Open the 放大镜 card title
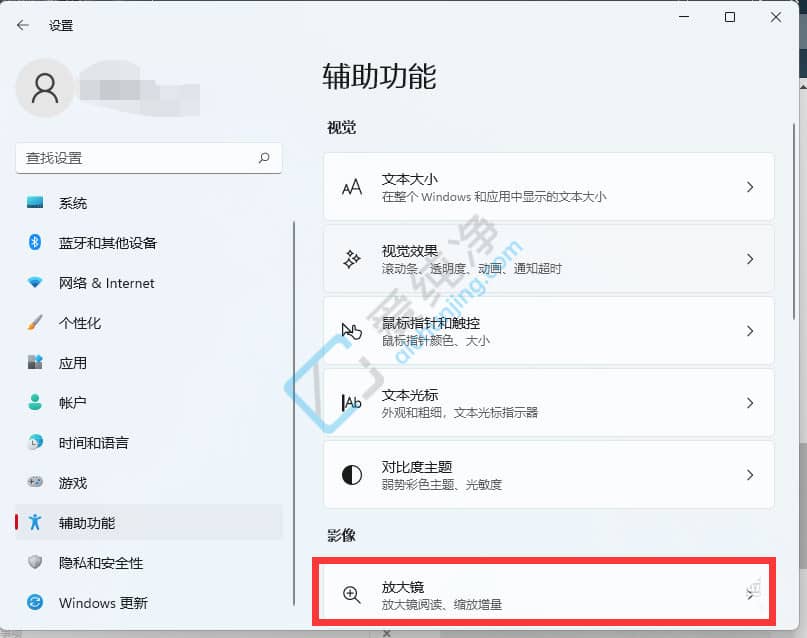This screenshot has width=807, height=638. point(402,587)
